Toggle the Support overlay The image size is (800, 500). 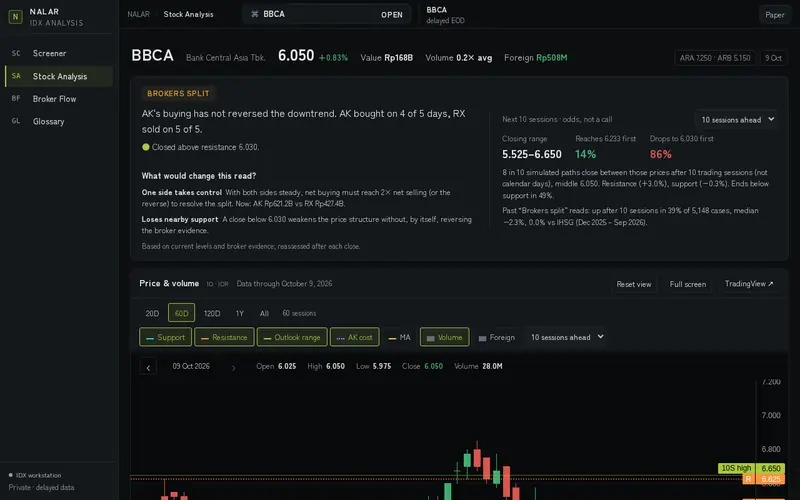[x=165, y=337]
